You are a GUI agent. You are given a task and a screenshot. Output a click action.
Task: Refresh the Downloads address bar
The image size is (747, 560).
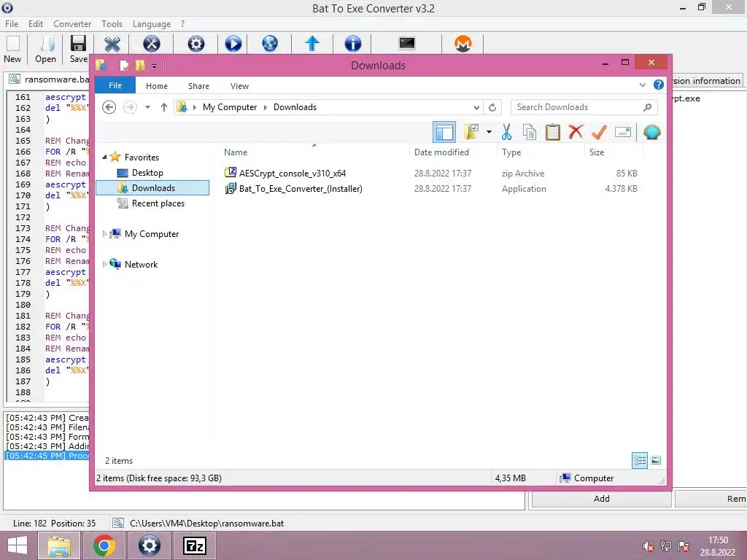(492, 107)
